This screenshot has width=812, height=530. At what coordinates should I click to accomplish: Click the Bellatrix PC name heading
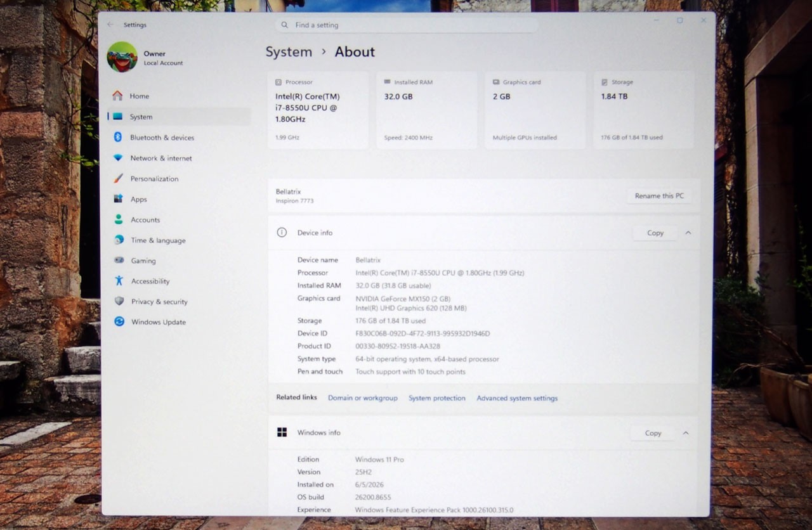289,191
